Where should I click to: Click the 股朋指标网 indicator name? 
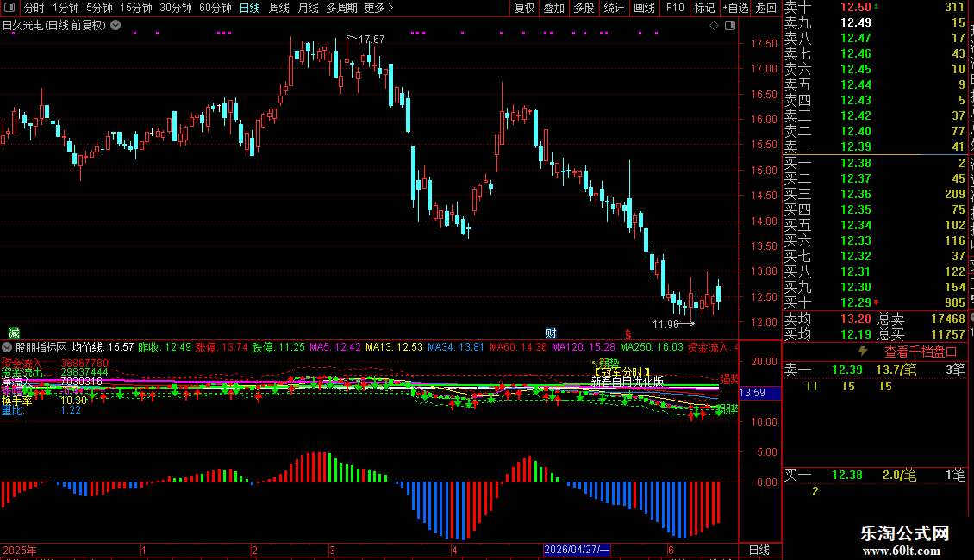(41, 347)
